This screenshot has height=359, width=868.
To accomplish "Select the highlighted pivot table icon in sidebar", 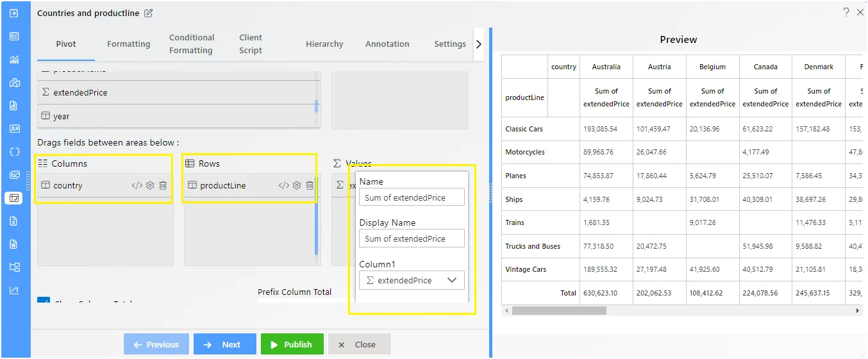I will tap(14, 198).
